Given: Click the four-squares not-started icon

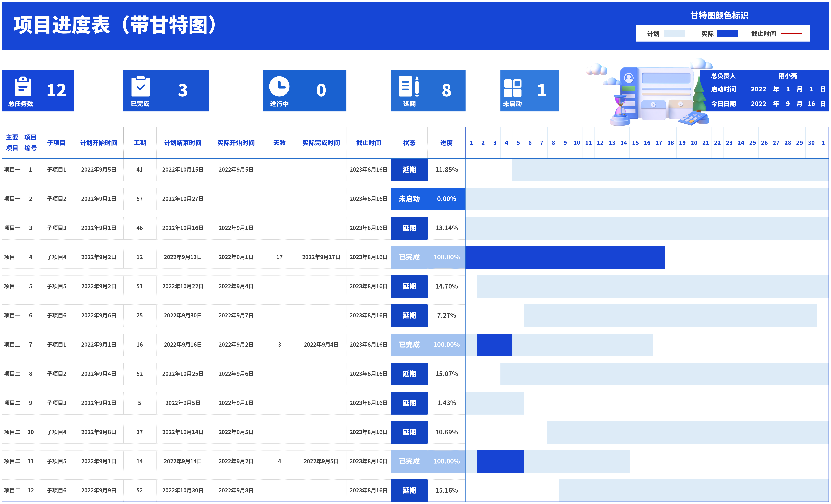Looking at the screenshot, I should (x=512, y=88).
